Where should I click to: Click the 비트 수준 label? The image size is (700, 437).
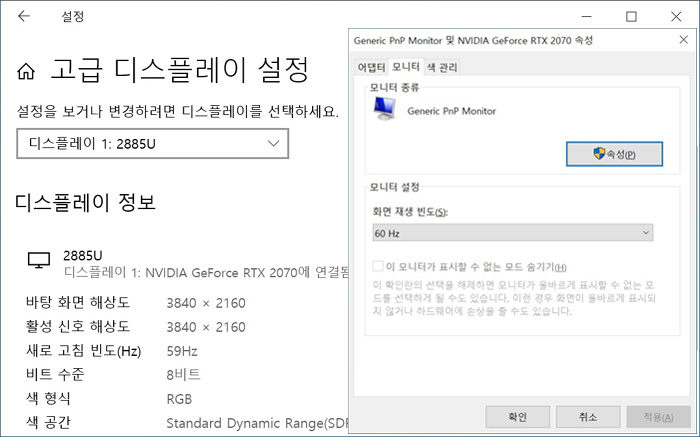point(55,374)
